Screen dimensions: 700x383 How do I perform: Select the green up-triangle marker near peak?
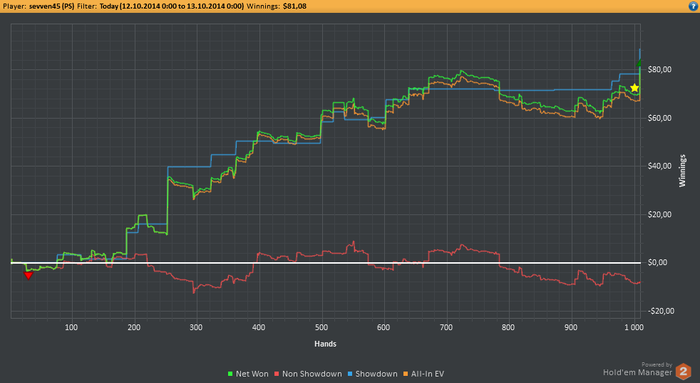point(639,63)
